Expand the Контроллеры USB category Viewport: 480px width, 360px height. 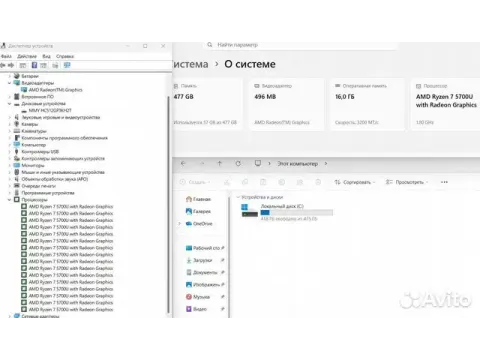(10, 152)
